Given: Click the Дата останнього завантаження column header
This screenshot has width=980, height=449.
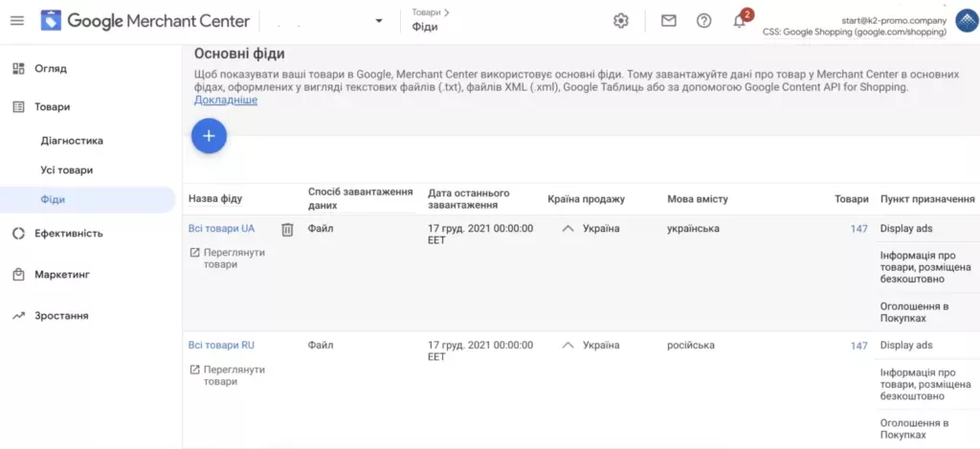Looking at the screenshot, I should click(x=469, y=198).
